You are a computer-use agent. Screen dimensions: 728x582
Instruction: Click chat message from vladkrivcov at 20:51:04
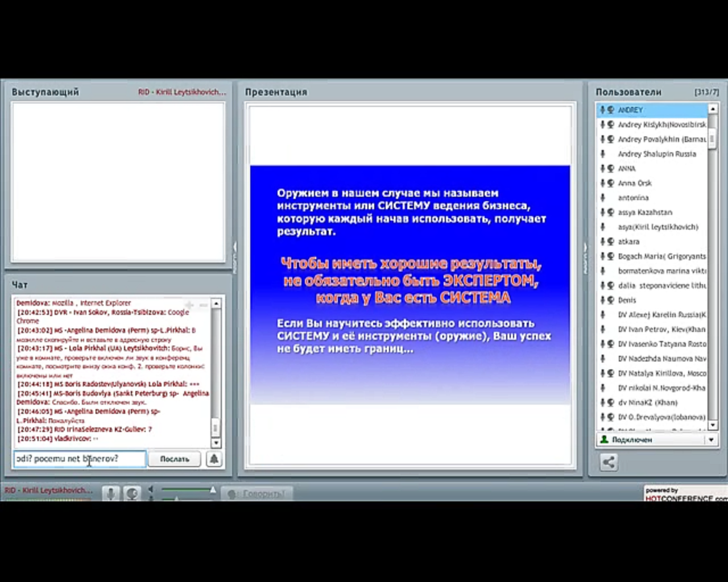coord(58,439)
